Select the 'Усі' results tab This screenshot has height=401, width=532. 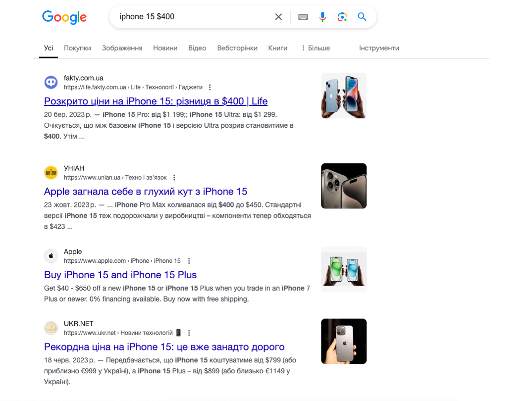(x=49, y=48)
